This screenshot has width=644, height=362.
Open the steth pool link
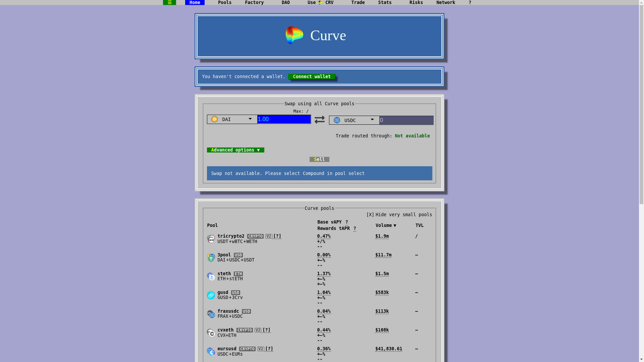pyautogui.click(x=224, y=274)
